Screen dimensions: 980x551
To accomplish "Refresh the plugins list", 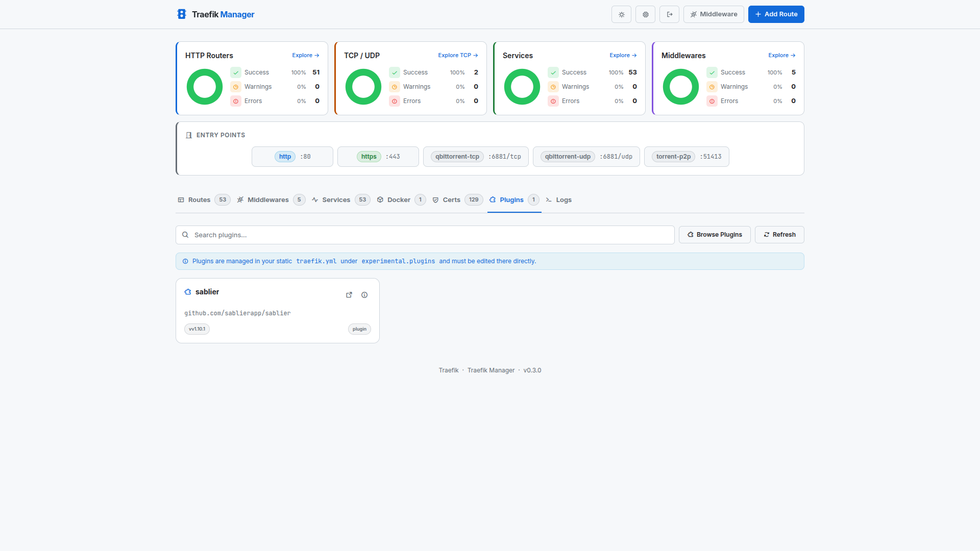I will pyautogui.click(x=779, y=235).
